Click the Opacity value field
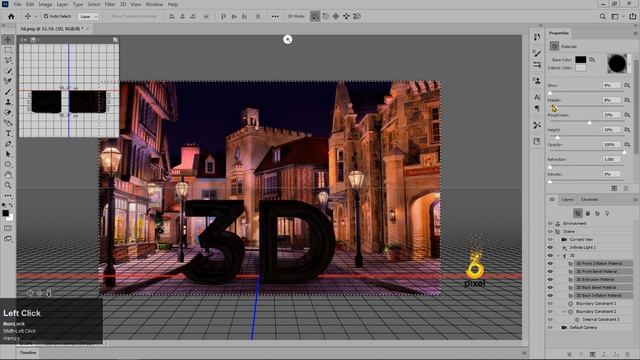Viewport: 640px width, 360px height. point(611,144)
